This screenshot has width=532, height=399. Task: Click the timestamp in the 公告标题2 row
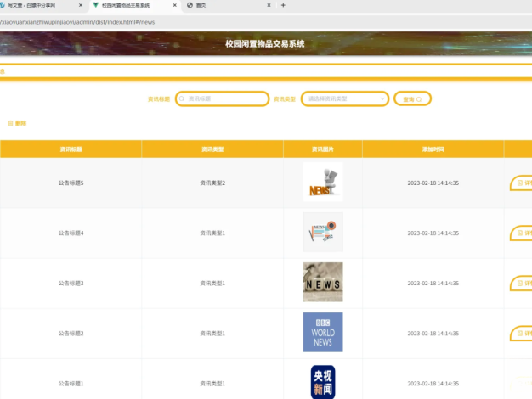tap(433, 334)
